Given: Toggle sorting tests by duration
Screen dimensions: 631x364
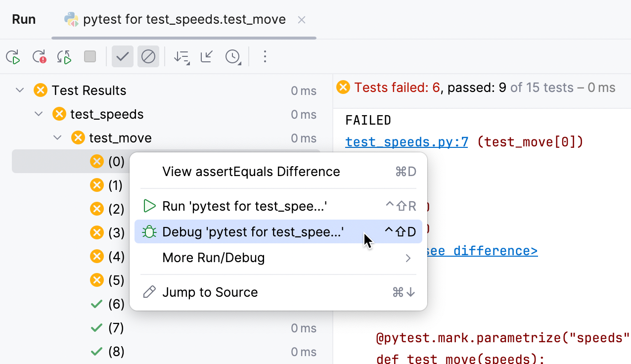Looking at the screenshot, I should click(x=181, y=56).
